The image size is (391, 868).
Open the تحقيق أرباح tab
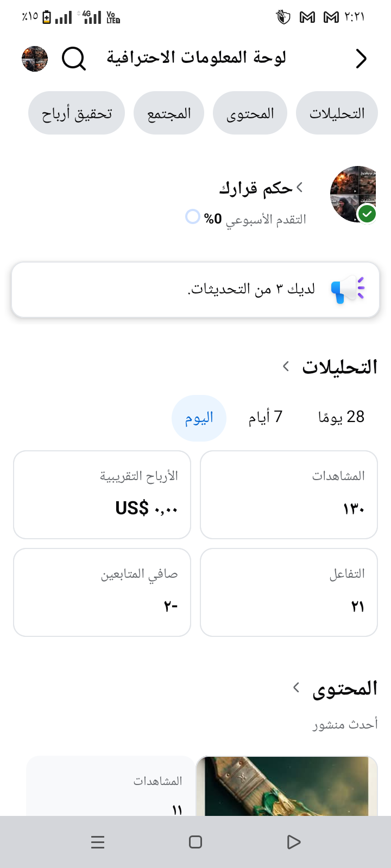pos(77,113)
